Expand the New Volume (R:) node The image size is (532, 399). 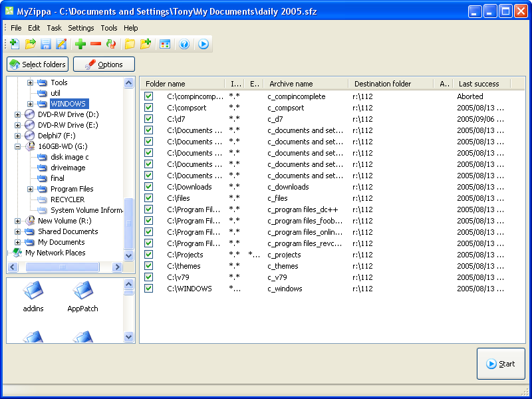tap(18, 221)
